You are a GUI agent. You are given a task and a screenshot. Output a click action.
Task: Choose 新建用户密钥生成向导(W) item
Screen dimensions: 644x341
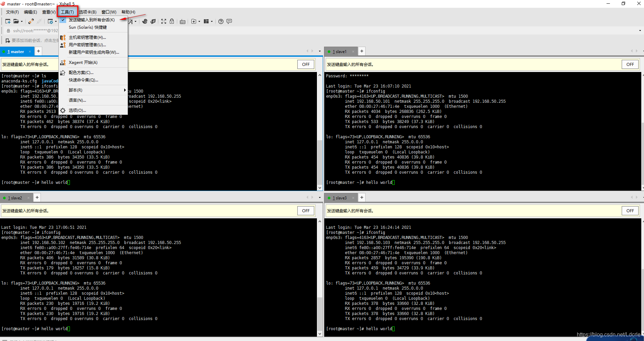click(93, 52)
